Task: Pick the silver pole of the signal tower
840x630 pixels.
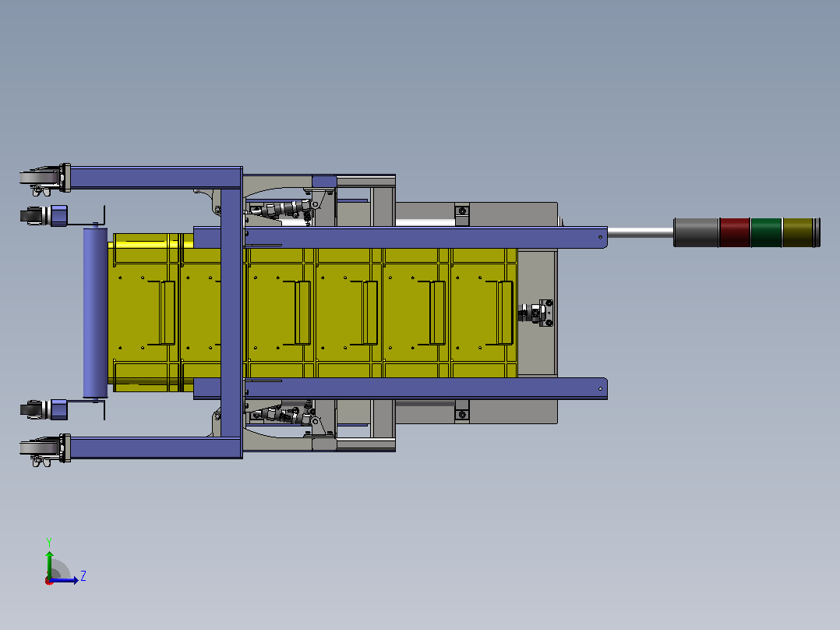Action: 641,232
